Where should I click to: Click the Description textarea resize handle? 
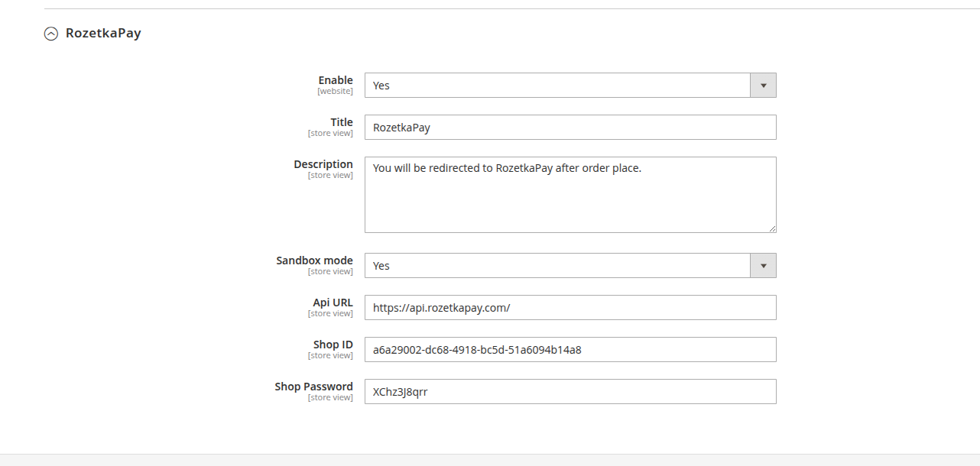point(772,228)
